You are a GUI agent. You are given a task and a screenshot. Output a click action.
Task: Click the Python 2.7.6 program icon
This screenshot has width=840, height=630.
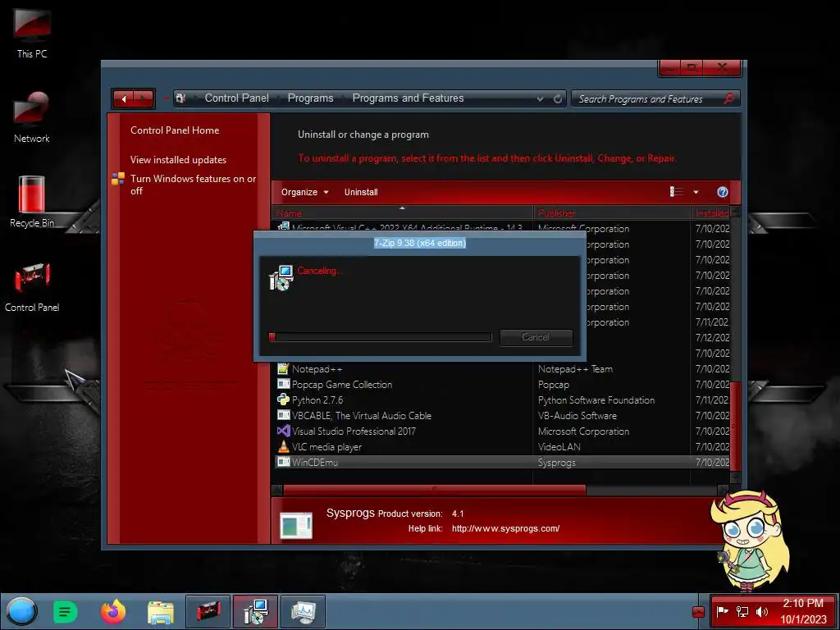pos(283,399)
